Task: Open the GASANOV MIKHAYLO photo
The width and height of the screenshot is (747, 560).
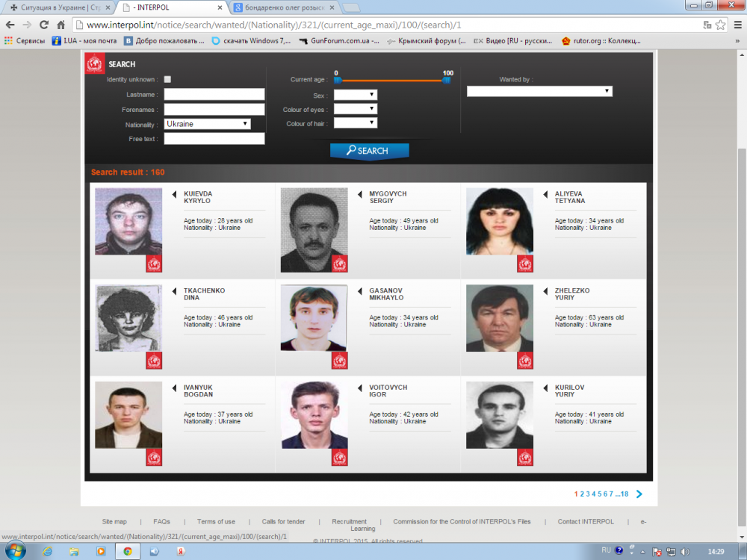Action: [314, 318]
